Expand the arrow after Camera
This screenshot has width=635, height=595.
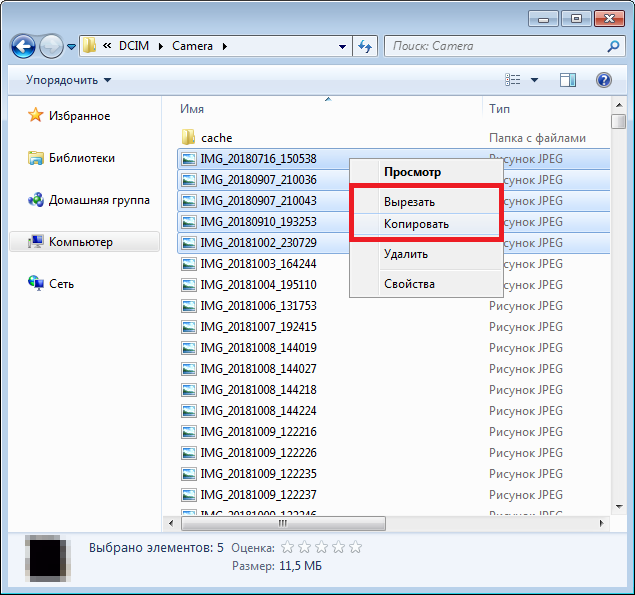(x=225, y=46)
